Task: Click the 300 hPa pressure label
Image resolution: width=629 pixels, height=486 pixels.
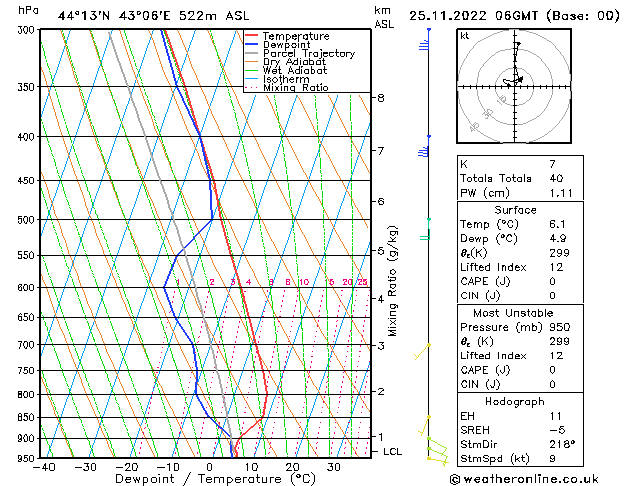Action: point(28,30)
